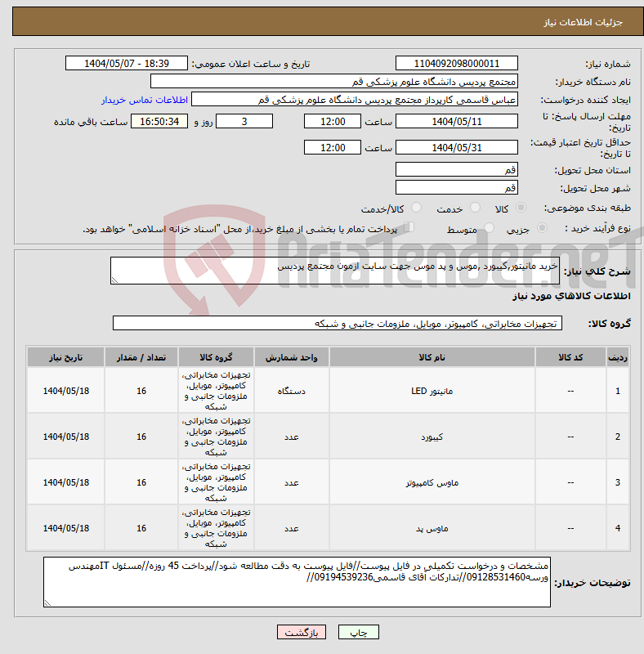Click the کد کالا column header
The width and height of the screenshot is (644, 654).
pyautogui.click(x=570, y=357)
